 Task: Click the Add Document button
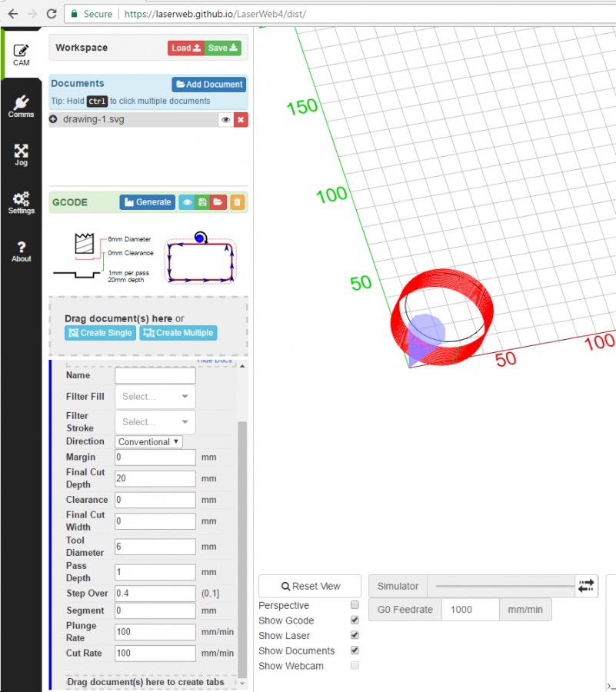pos(208,85)
